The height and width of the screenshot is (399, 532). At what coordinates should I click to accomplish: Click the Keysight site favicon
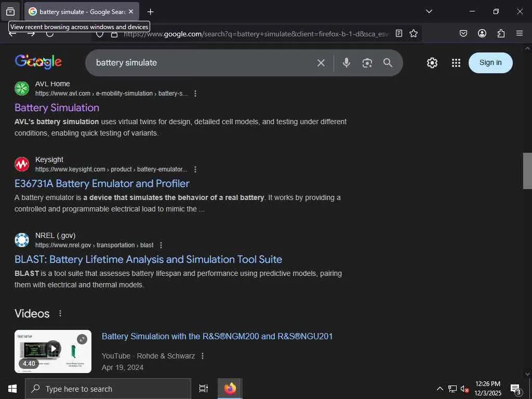[22, 164]
